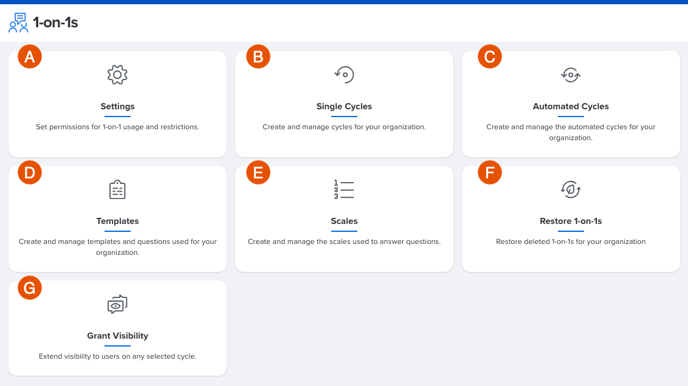Click the Settings gear icon

(117, 75)
